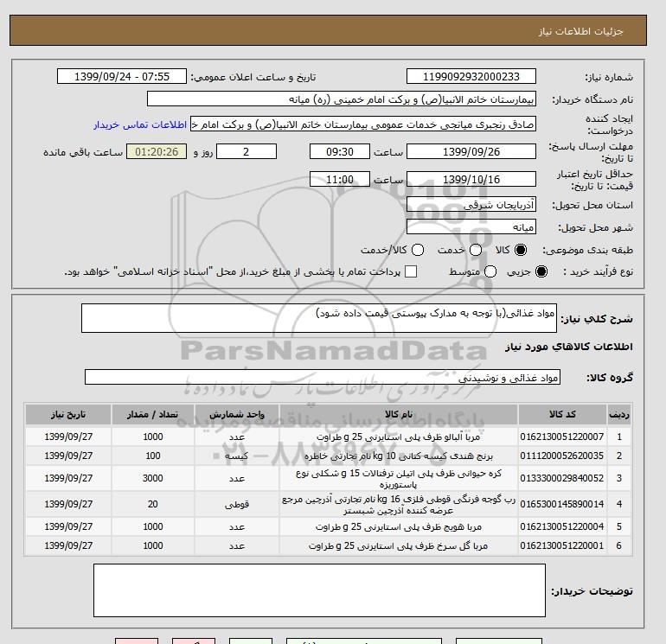Click the general need description text box
The height and width of the screenshot is (644, 666).
319,318
